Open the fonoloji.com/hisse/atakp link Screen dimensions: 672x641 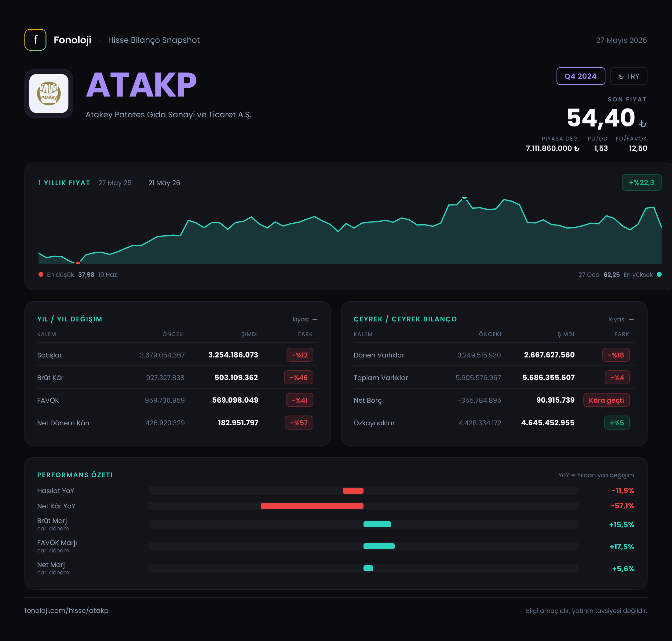click(x=66, y=610)
